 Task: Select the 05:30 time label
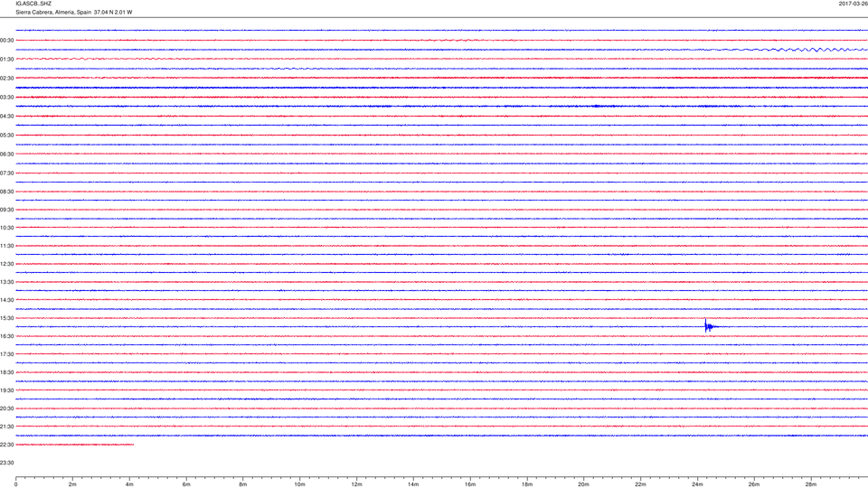tap(6, 135)
